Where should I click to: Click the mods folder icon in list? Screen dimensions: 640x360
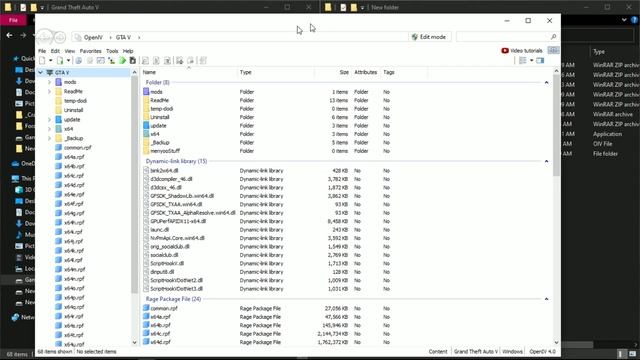coord(146,92)
